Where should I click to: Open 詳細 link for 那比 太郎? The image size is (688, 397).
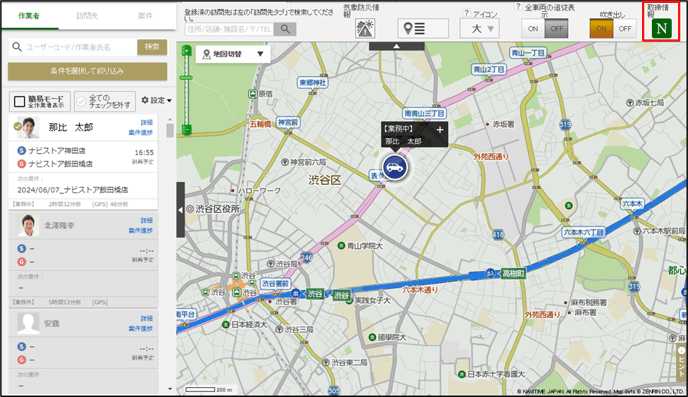point(147,122)
